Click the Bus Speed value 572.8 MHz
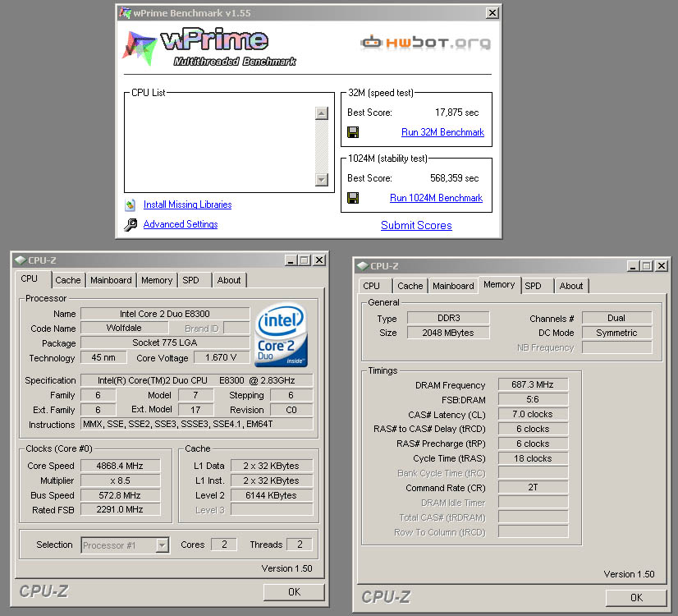This screenshot has width=678, height=616. (x=120, y=495)
